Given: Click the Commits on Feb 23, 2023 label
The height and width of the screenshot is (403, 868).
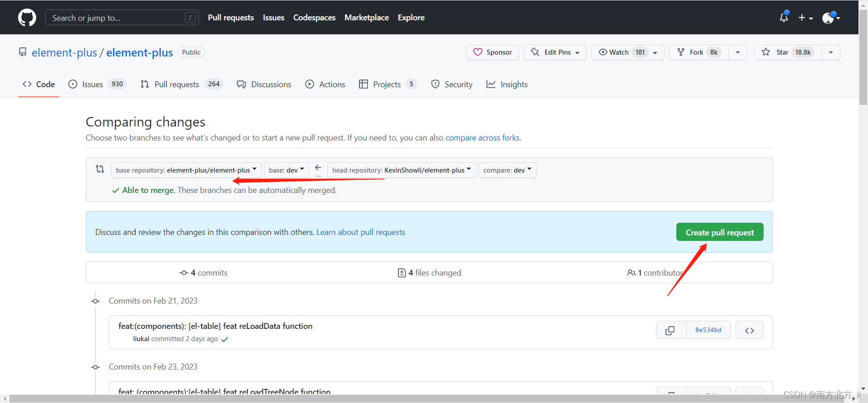Looking at the screenshot, I should (153, 367).
